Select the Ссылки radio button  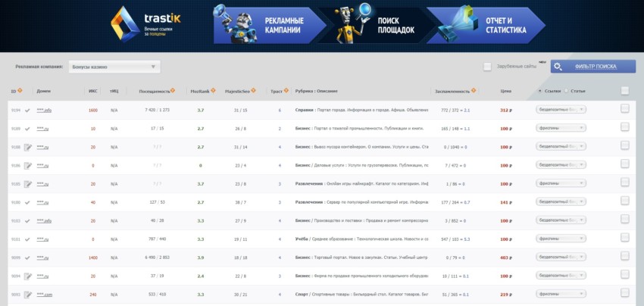[x=539, y=91]
